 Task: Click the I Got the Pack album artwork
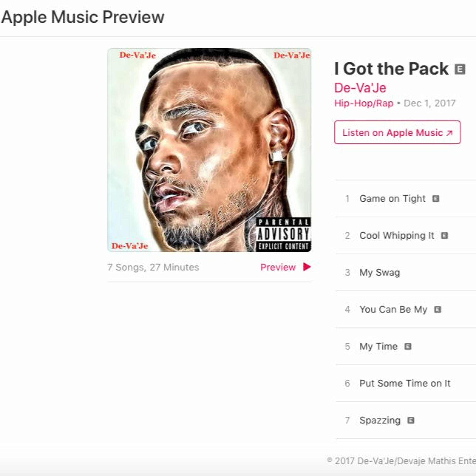(209, 150)
